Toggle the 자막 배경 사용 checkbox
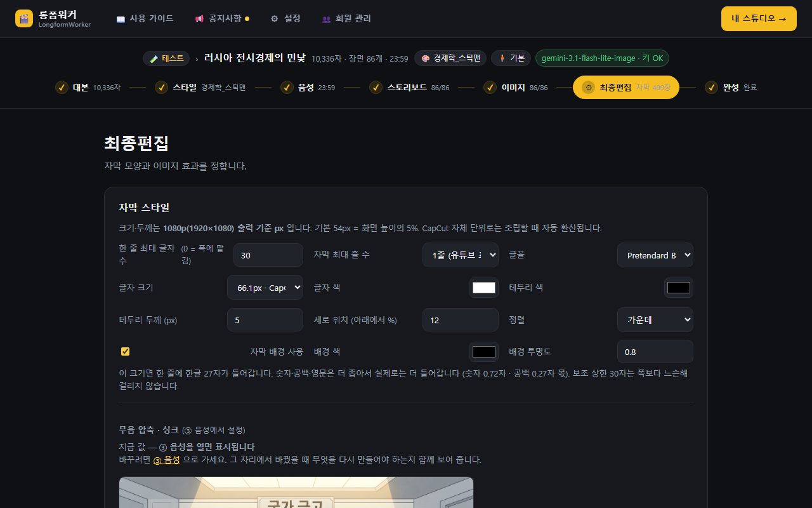 (x=125, y=351)
